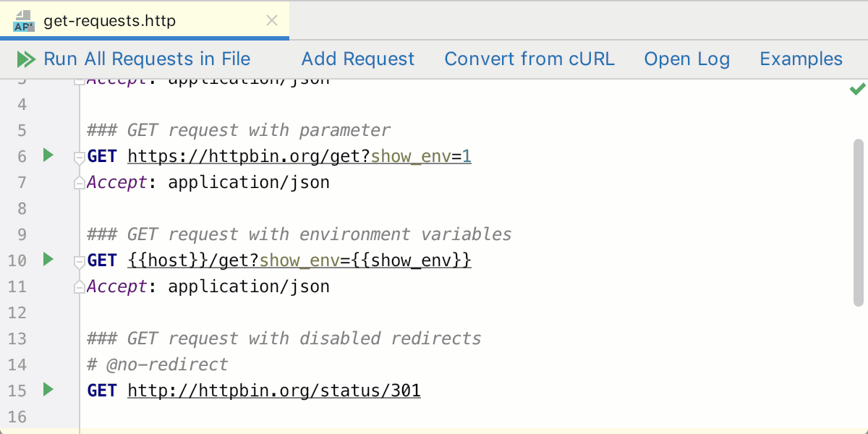The image size is (868, 434).
Task: Select the get-requests.http editor tab
Action: (x=109, y=21)
